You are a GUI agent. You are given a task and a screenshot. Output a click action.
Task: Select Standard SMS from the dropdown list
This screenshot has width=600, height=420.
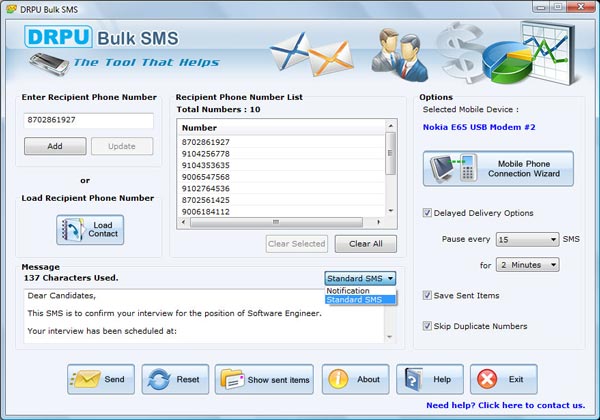tap(360, 300)
